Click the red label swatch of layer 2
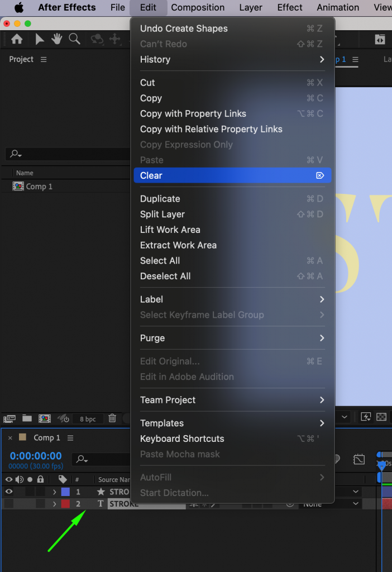Screen dimensions: 392x572 pos(66,503)
